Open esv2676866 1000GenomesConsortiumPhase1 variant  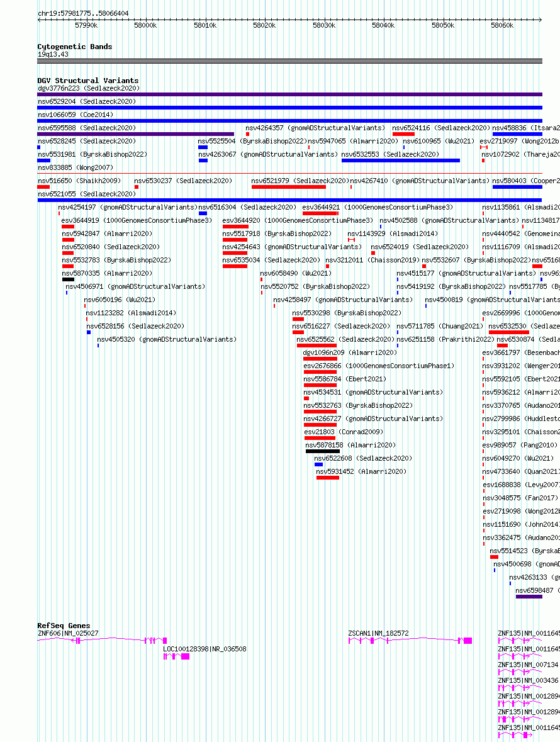(x=379, y=366)
